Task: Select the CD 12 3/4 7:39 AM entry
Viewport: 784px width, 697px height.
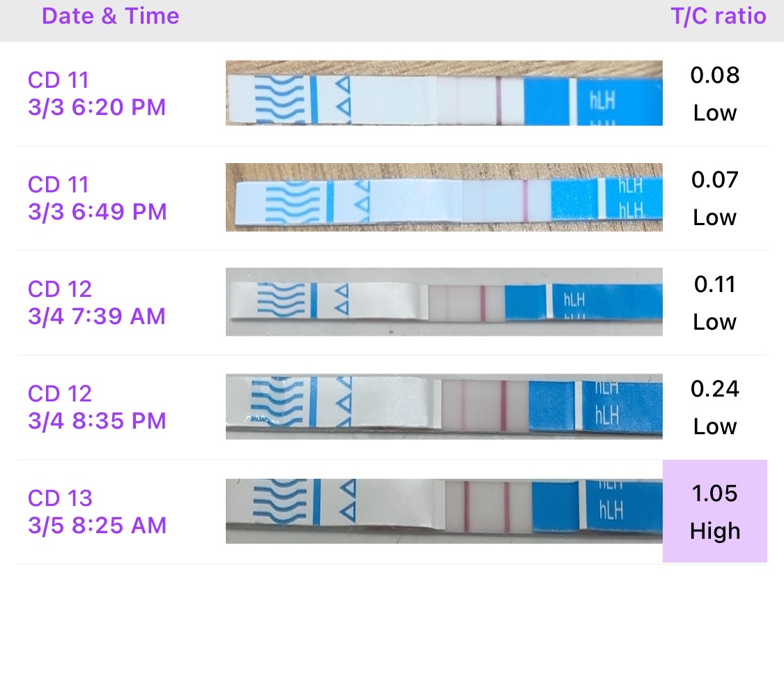Action: (97, 302)
